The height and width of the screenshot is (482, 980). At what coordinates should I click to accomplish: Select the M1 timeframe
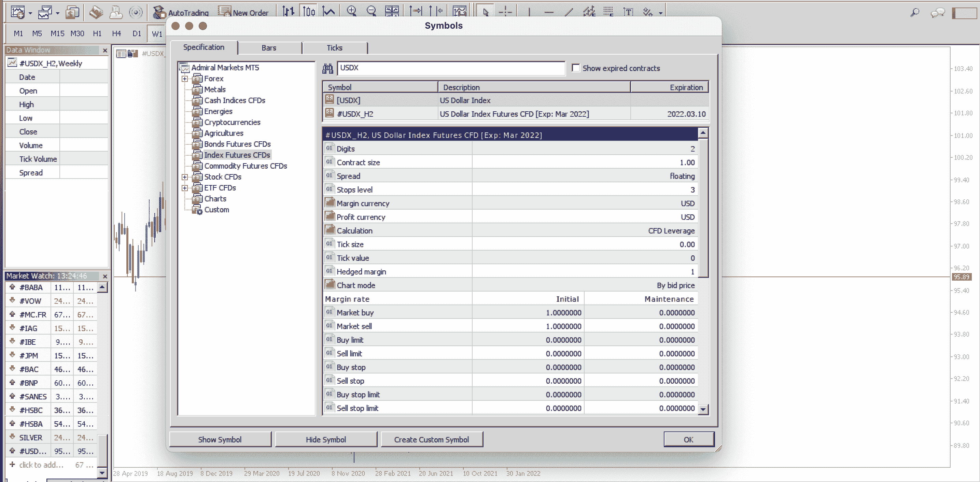point(18,33)
